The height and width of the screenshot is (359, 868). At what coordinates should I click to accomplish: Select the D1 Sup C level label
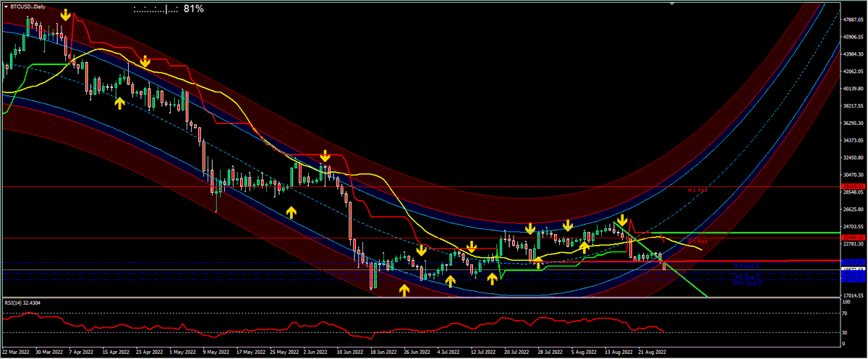pos(748,266)
